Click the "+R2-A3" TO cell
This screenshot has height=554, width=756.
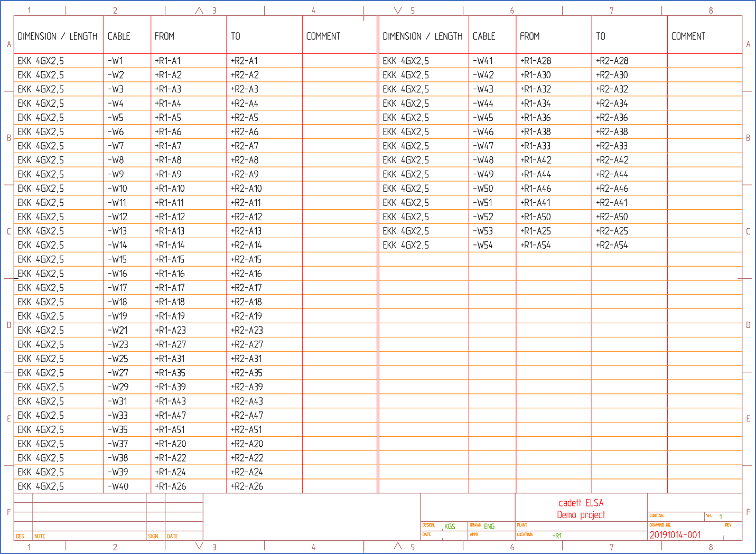click(244, 89)
